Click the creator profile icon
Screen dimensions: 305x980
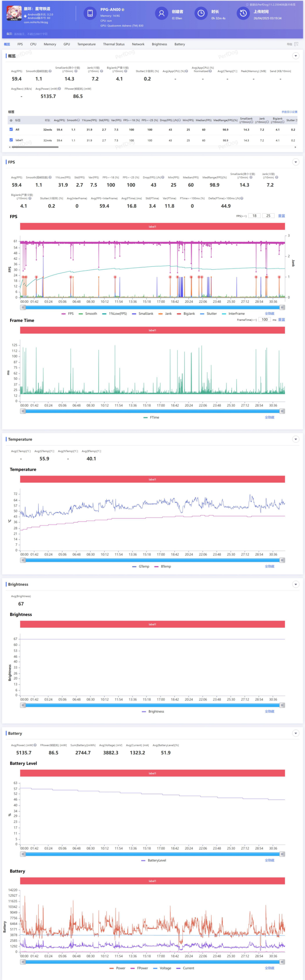coord(161,13)
